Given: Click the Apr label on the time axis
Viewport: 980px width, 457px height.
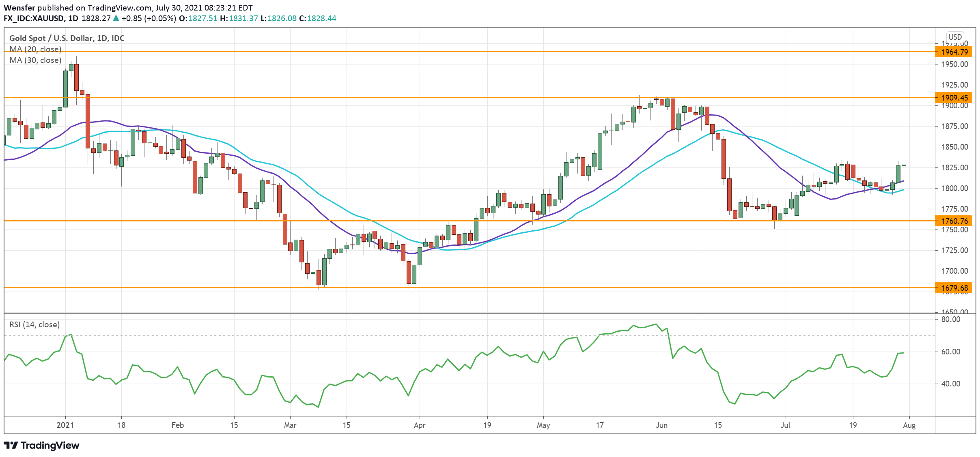Looking at the screenshot, I should [419, 425].
